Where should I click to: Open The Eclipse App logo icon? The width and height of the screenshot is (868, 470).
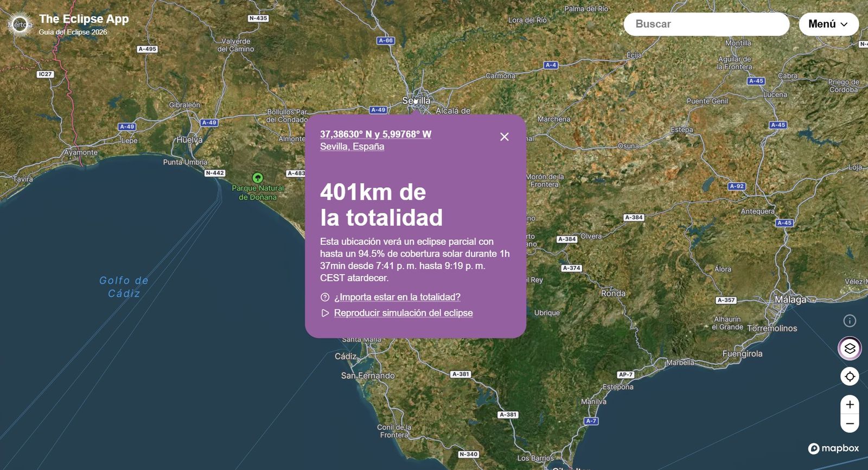20,24
